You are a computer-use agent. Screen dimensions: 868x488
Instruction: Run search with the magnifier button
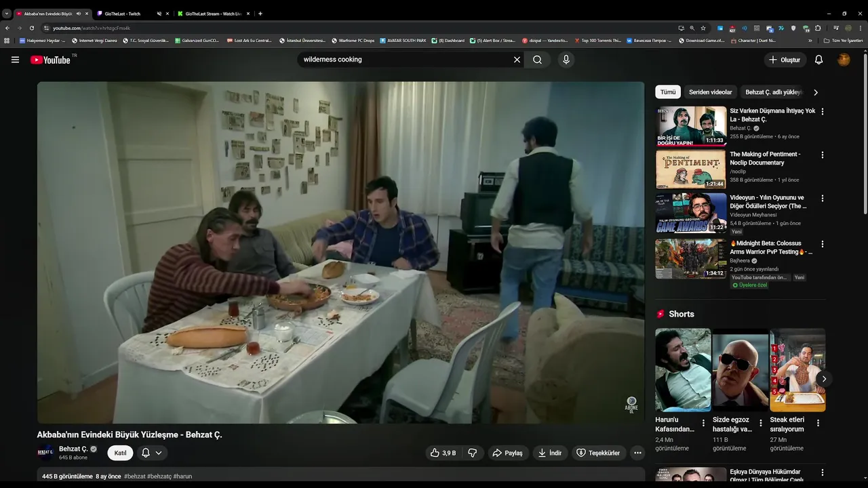tap(537, 60)
